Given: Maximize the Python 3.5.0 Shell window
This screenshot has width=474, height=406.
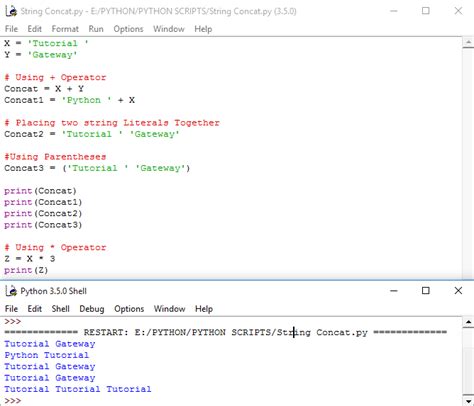Looking at the screenshot, I should pyautogui.click(x=426, y=291).
